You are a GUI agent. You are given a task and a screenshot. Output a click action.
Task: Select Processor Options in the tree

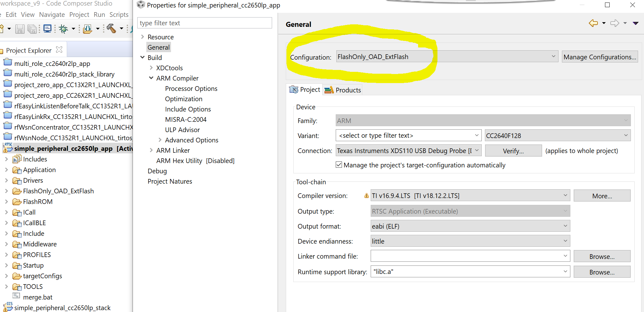[x=191, y=88]
